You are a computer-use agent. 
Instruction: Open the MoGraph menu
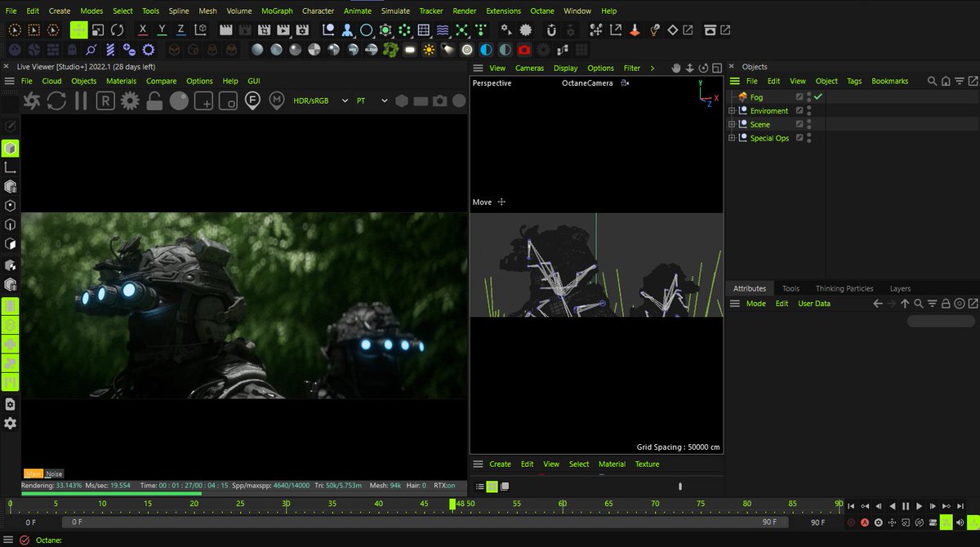[x=278, y=11]
